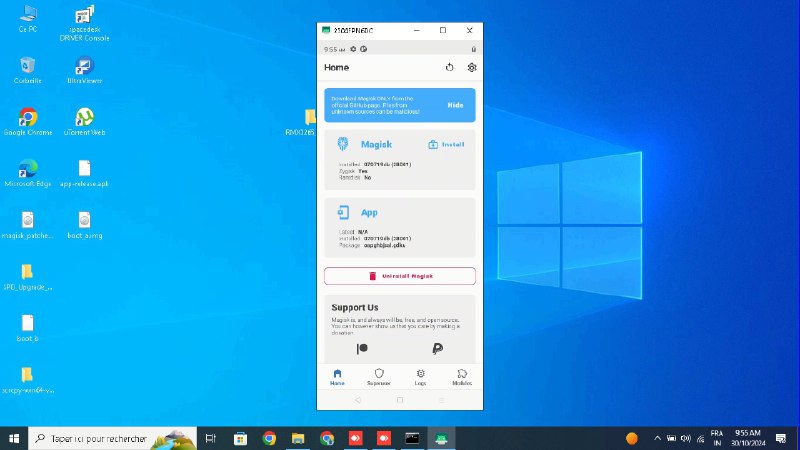Install Magisk using the Install button

coord(446,144)
